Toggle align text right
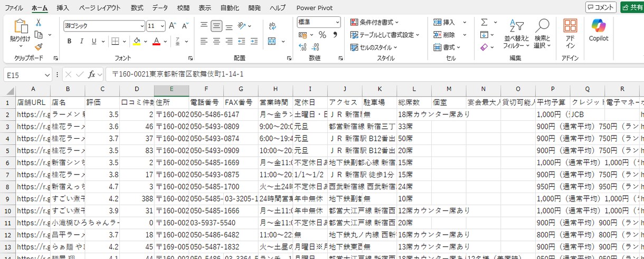The width and height of the screenshot is (644, 259). point(229,41)
